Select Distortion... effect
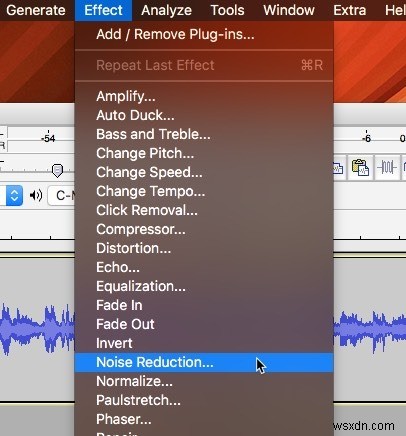This screenshot has height=436, width=406. (204, 248)
